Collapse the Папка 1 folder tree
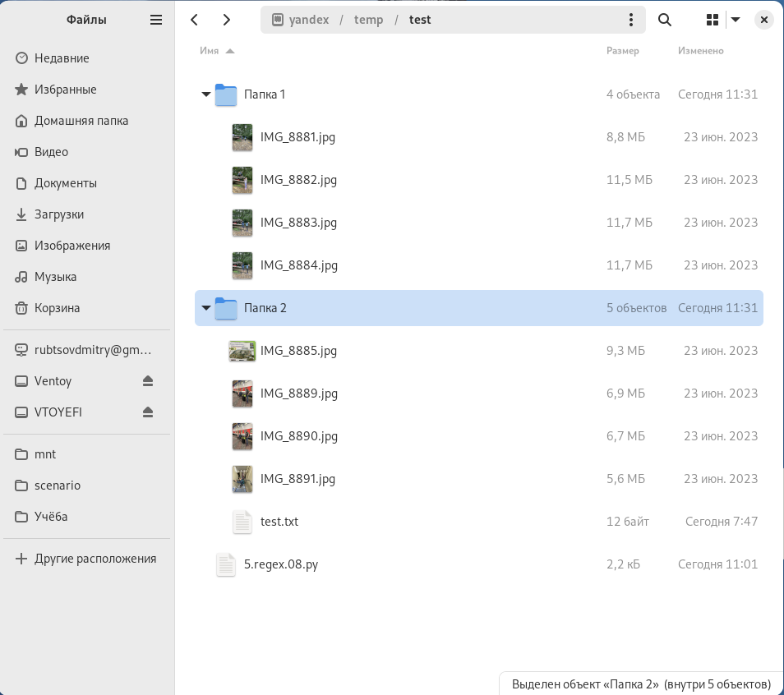The image size is (784, 695). 206,94
